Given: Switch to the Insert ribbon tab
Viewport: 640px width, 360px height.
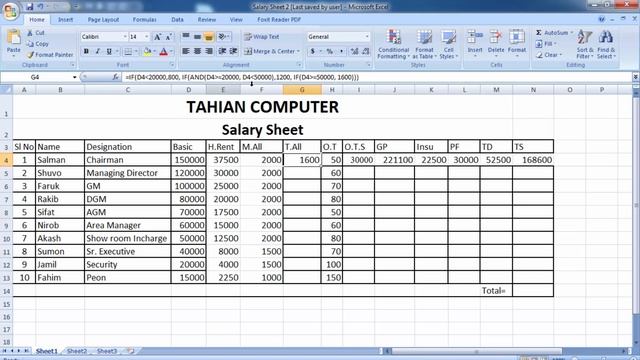Looking at the screenshot, I should click(65, 20).
